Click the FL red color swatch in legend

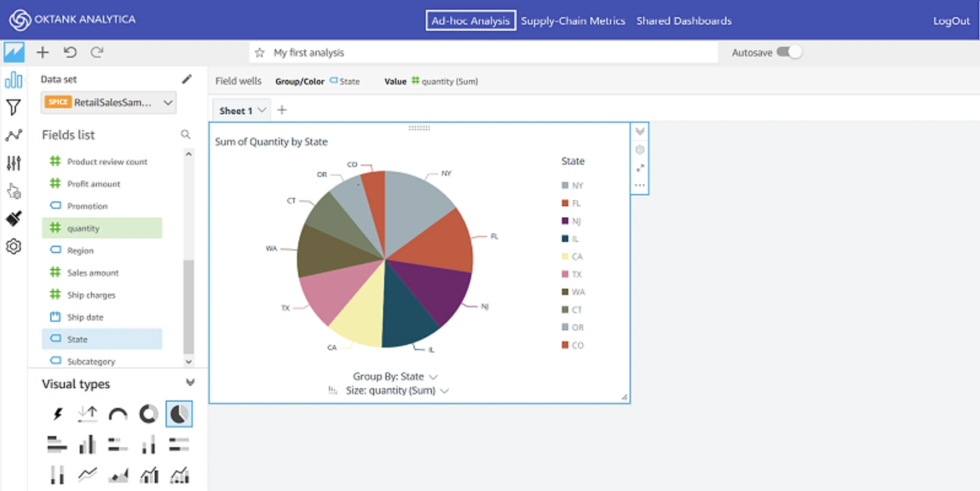click(x=565, y=203)
